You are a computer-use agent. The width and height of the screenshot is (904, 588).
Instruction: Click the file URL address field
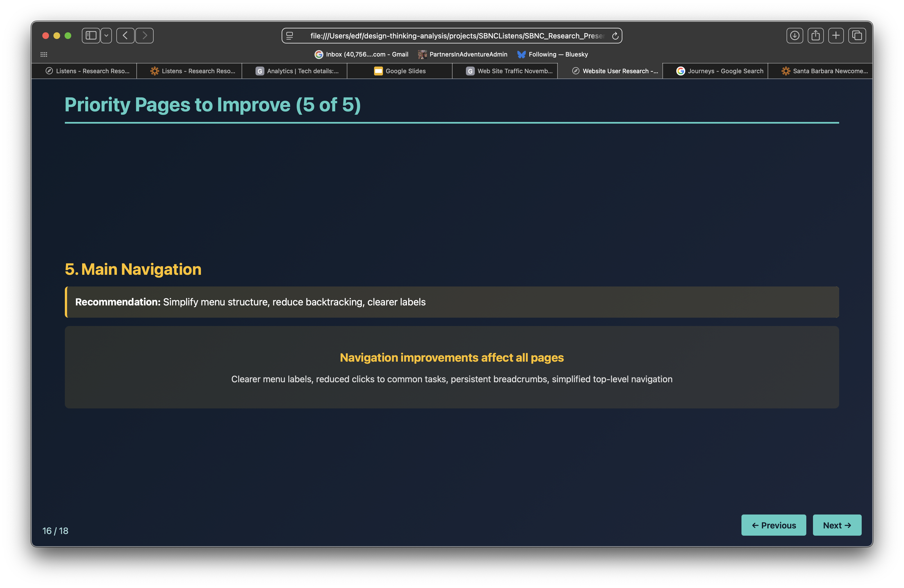click(456, 36)
